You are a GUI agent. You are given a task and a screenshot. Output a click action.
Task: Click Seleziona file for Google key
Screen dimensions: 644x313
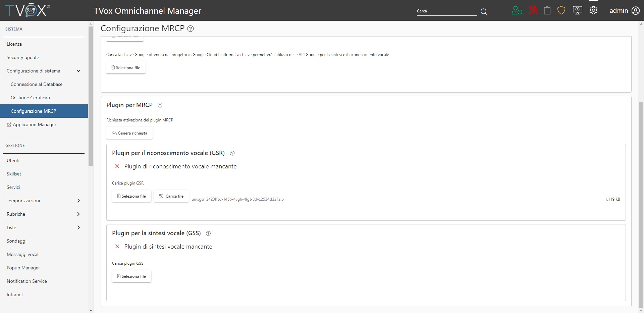coord(126,67)
